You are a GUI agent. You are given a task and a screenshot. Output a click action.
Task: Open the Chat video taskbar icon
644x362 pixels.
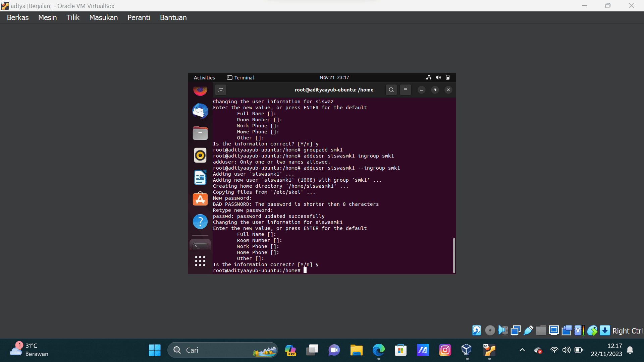[334, 350]
